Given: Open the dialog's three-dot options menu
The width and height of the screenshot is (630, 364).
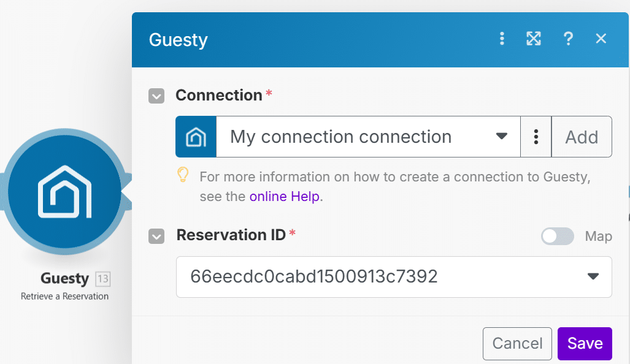Looking at the screenshot, I should click(502, 39).
